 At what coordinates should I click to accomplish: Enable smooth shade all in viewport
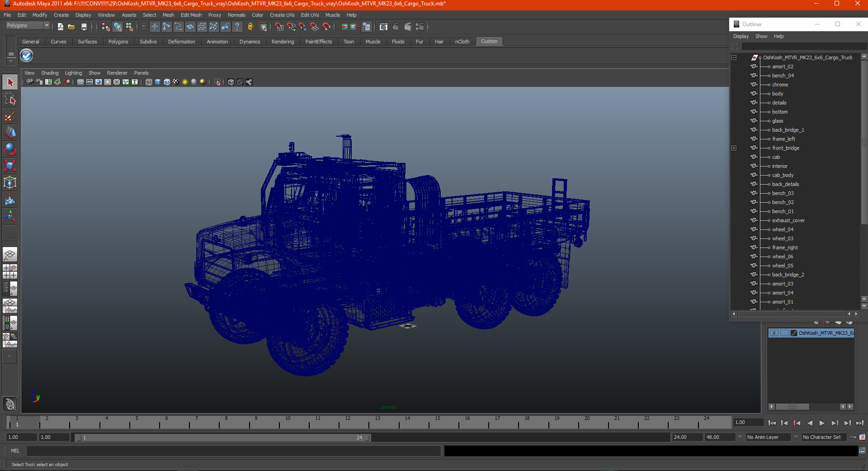tap(158, 82)
